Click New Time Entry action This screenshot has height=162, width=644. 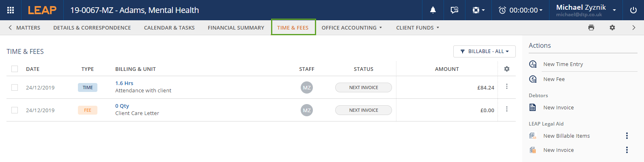pyautogui.click(x=563, y=64)
